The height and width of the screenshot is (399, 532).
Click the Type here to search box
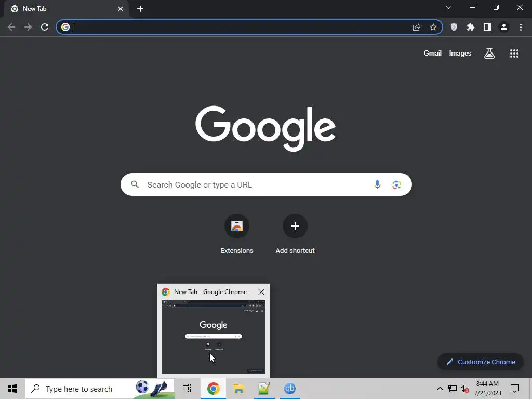tap(100, 389)
